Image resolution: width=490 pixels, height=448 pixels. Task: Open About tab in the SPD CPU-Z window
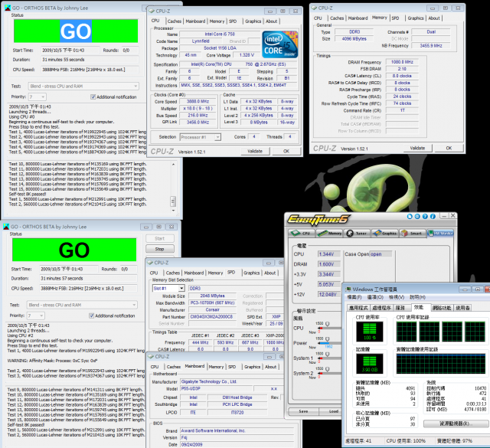pyautogui.click(x=270, y=273)
